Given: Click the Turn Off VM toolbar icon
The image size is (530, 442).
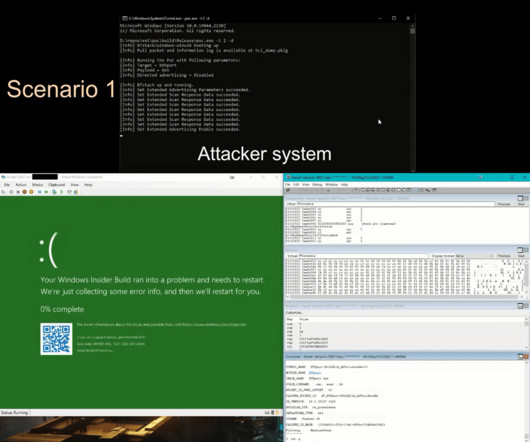Looking at the screenshot, I should (18, 192).
